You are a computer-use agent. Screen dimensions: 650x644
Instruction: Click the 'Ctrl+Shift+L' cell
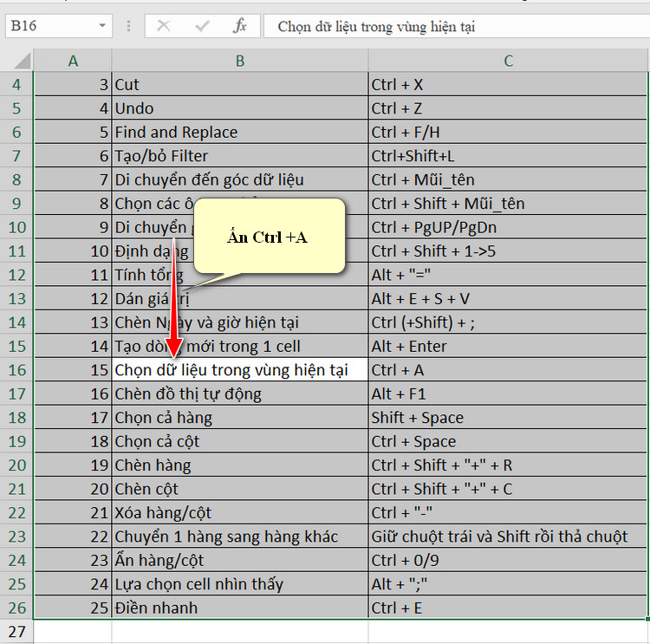click(x=507, y=156)
